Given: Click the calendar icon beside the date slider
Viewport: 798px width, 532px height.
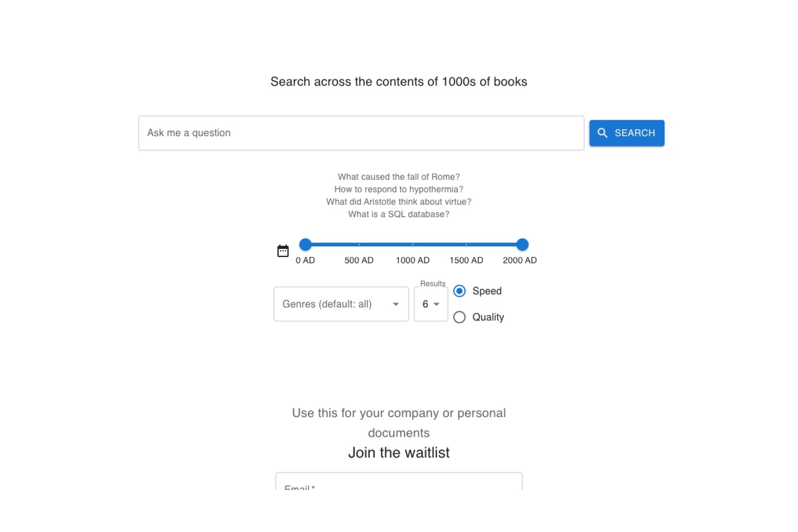Looking at the screenshot, I should 283,251.
